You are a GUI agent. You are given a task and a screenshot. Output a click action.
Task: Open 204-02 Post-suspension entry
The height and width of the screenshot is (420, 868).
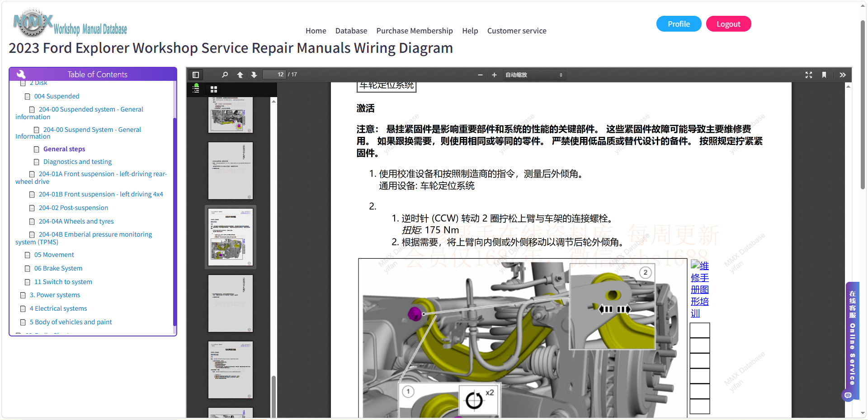click(73, 208)
